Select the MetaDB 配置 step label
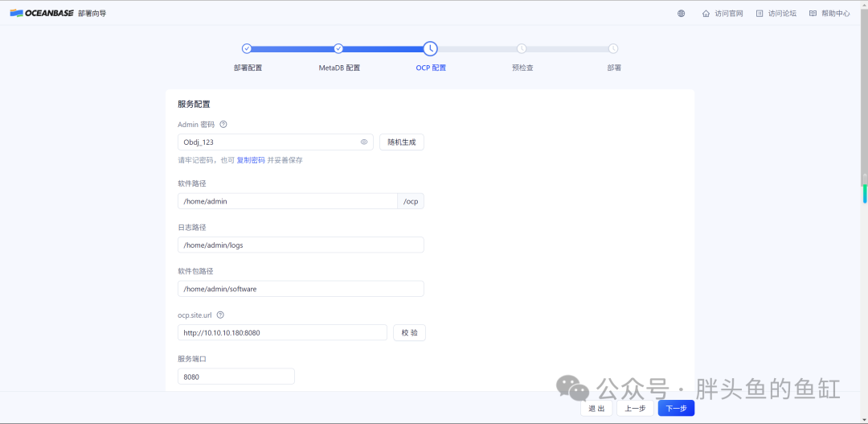Viewport: 868px width, 424px height. pos(339,68)
